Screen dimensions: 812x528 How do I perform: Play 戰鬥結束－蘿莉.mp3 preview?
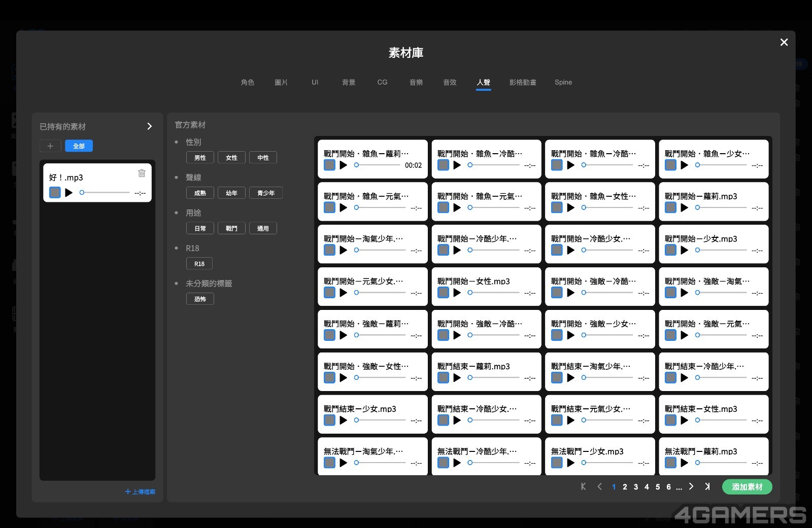[457, 378]
